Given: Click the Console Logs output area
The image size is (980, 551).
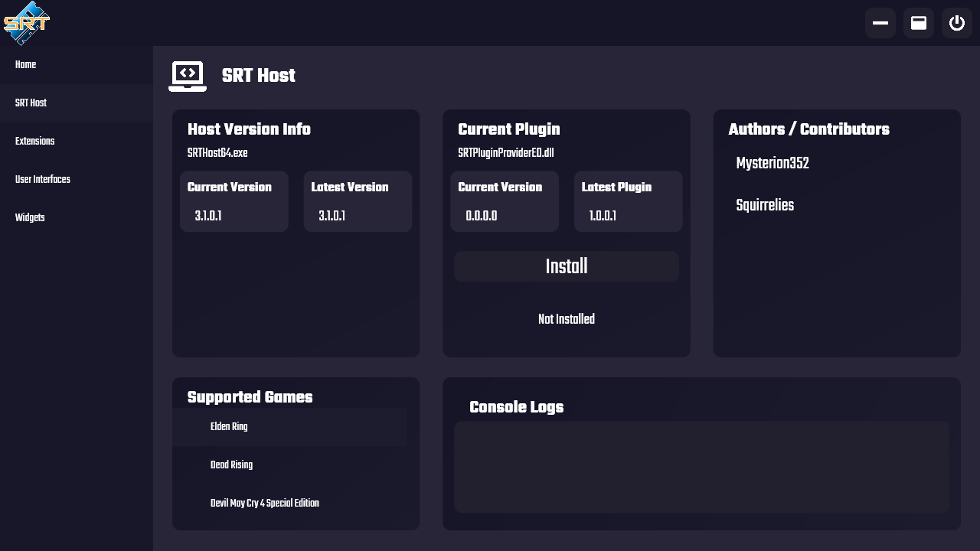Looking at the screenshot, I should pyautogui.click(x=701, y=467).
